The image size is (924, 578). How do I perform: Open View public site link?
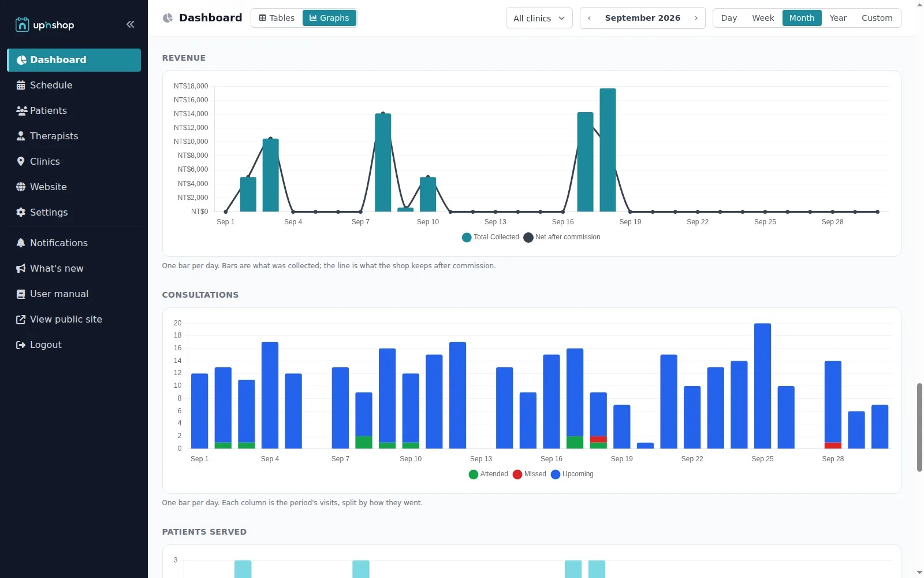74,319
